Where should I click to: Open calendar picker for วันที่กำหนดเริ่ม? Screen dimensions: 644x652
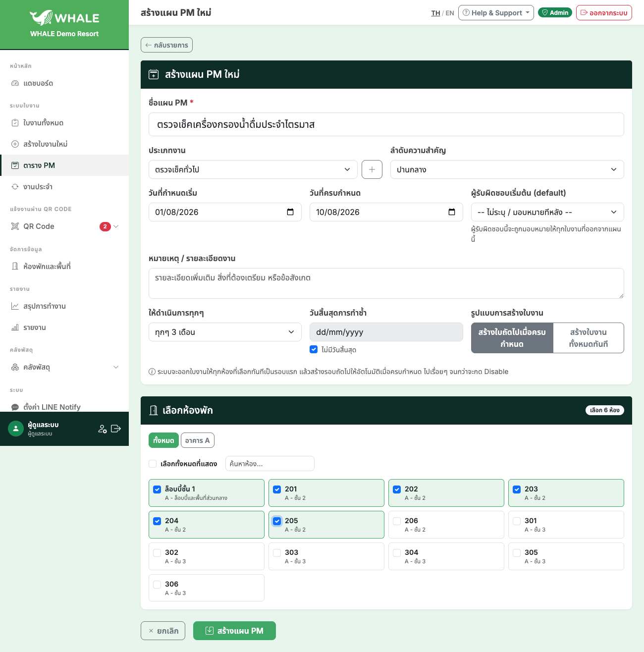point(290,212)
